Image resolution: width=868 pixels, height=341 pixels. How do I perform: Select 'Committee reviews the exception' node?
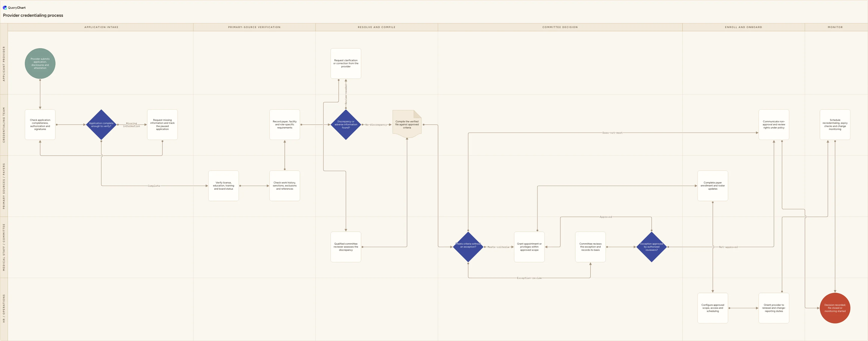tap(590, 247)
